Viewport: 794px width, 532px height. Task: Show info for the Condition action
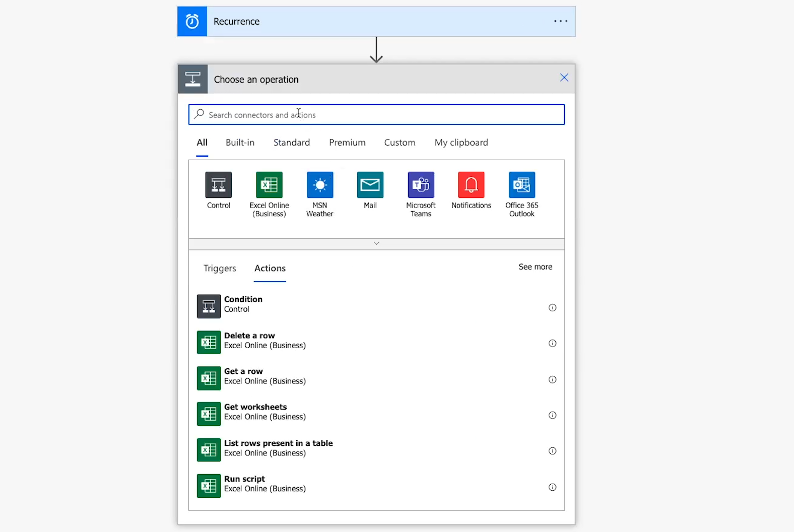tap(552, 308)
